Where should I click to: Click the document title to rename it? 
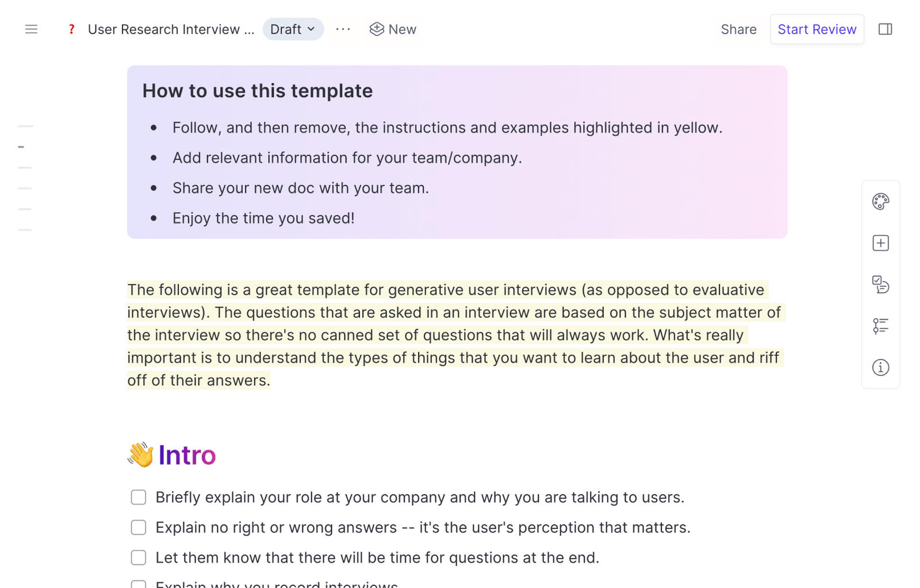(x=171, y=29)
